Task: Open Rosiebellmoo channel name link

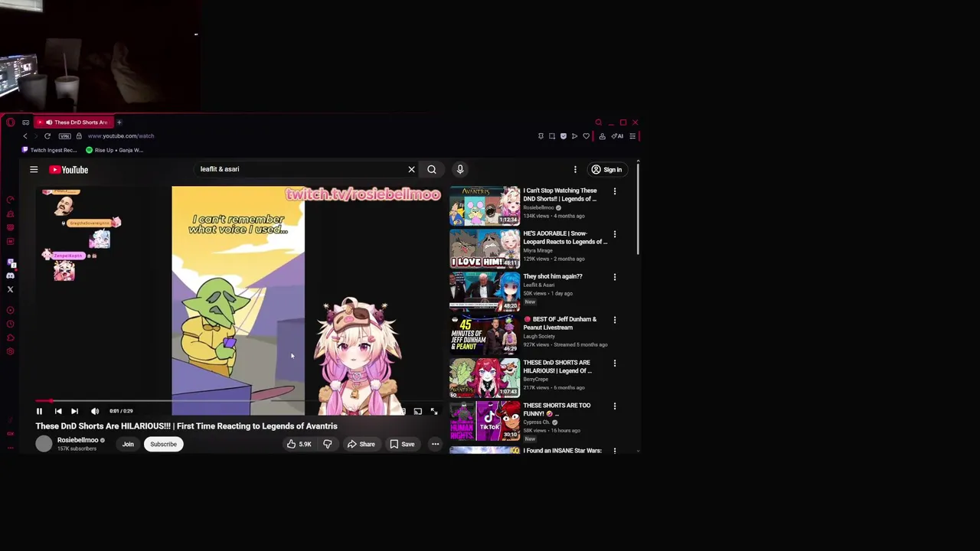Action: [78, 440]
